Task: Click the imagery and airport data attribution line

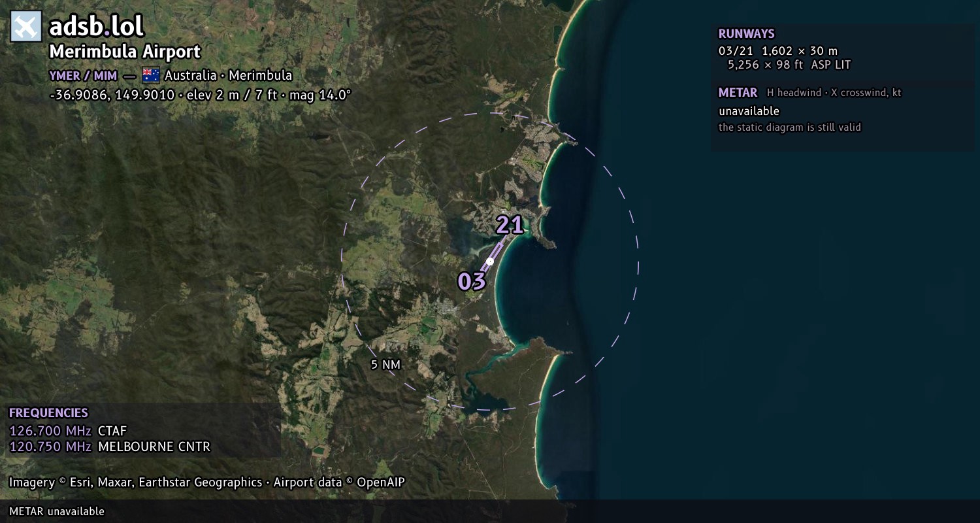Action: pyautogui.click(x=207, y=482)
